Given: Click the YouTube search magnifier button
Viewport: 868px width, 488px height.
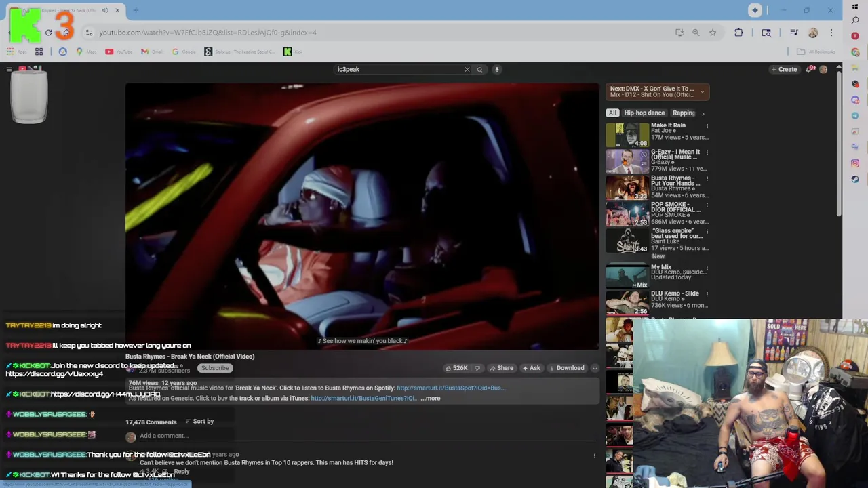Looking at the screenshot, I should (479, 69).
